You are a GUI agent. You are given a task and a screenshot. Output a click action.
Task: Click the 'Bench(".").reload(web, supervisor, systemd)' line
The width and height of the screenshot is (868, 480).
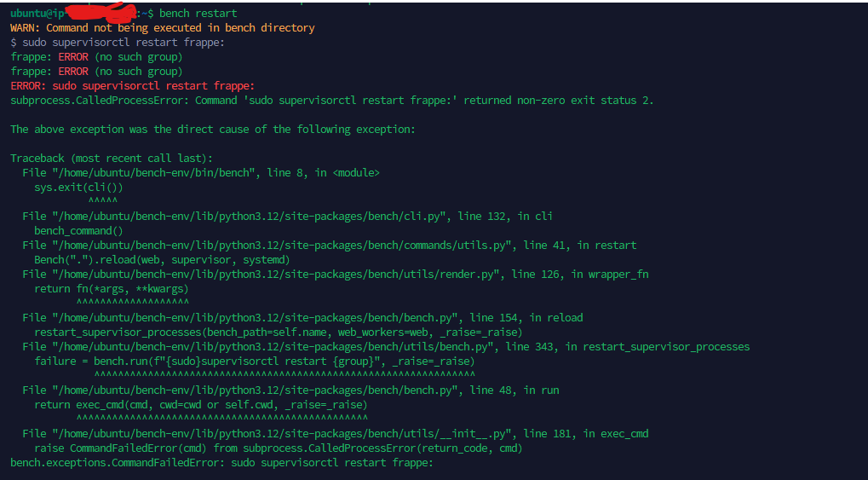click(162, 259)
